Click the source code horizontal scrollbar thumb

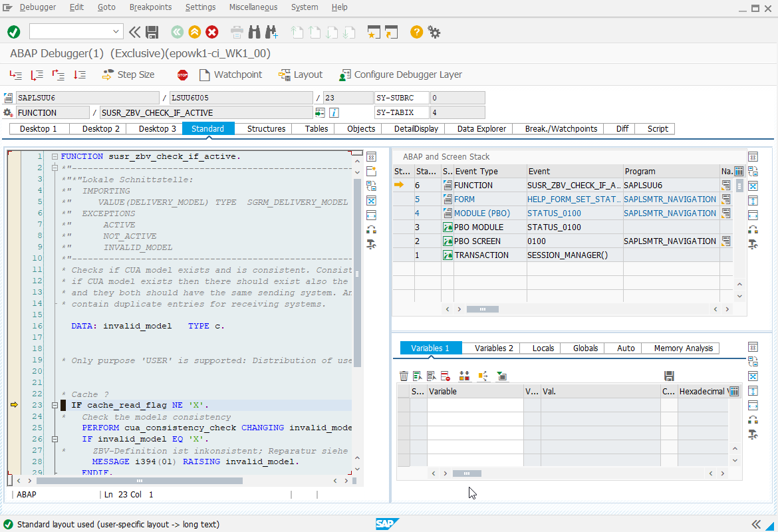140,480
